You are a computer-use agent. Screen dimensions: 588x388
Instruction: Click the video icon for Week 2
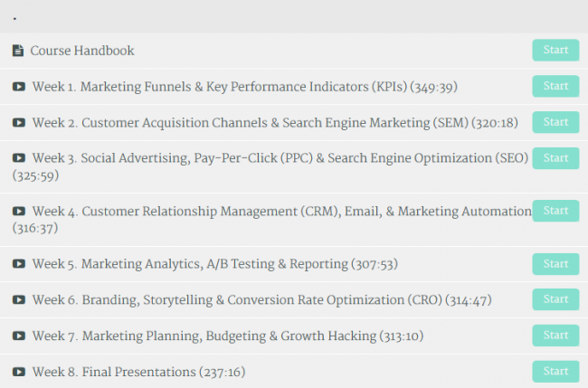[19, 123]
